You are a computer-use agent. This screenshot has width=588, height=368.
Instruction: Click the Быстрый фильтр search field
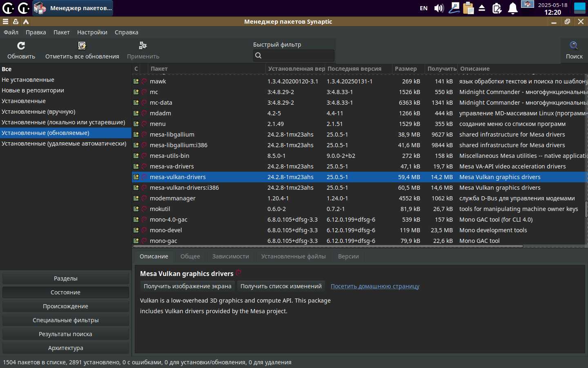click(294, 56)
